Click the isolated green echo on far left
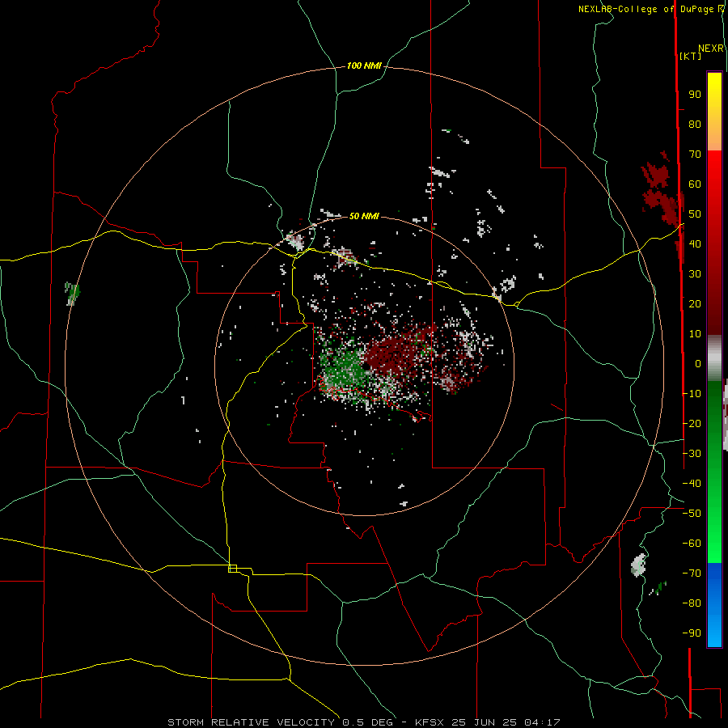The width and height of the screenshot is (728, 728). coord(73,294)
